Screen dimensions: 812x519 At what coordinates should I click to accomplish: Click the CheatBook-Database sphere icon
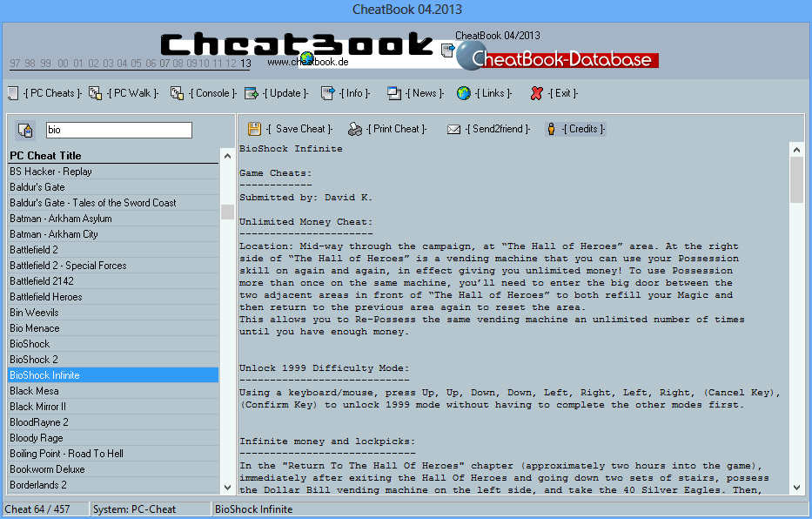470,56
